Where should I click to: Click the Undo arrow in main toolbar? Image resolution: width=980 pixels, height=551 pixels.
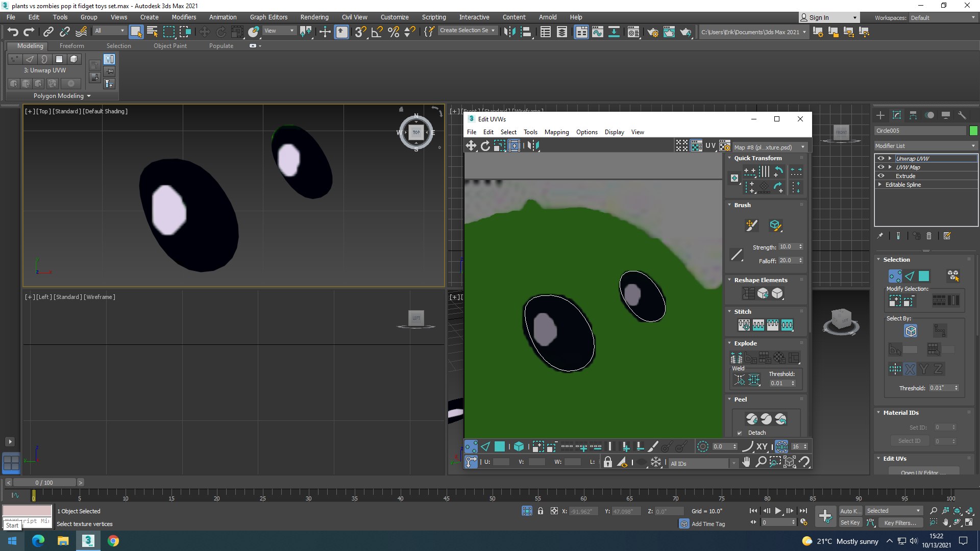(x=13, y=32)
